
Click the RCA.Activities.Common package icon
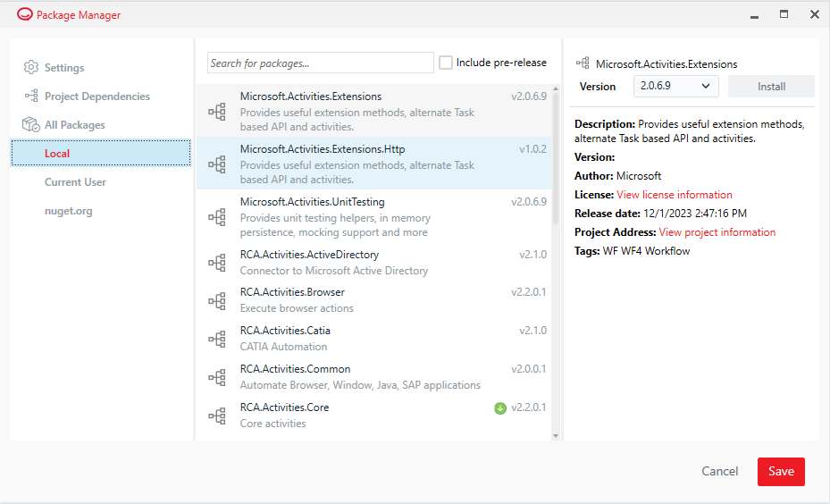point(217,377)
